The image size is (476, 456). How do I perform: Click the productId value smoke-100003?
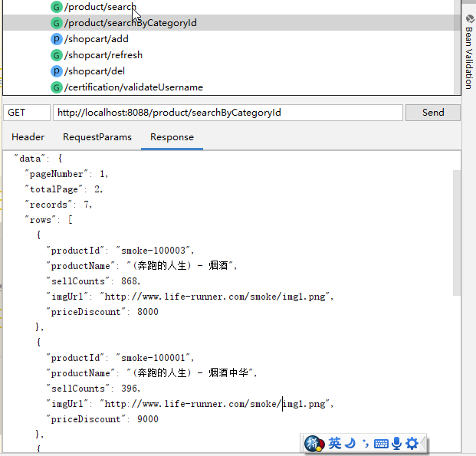pos(155,251)
